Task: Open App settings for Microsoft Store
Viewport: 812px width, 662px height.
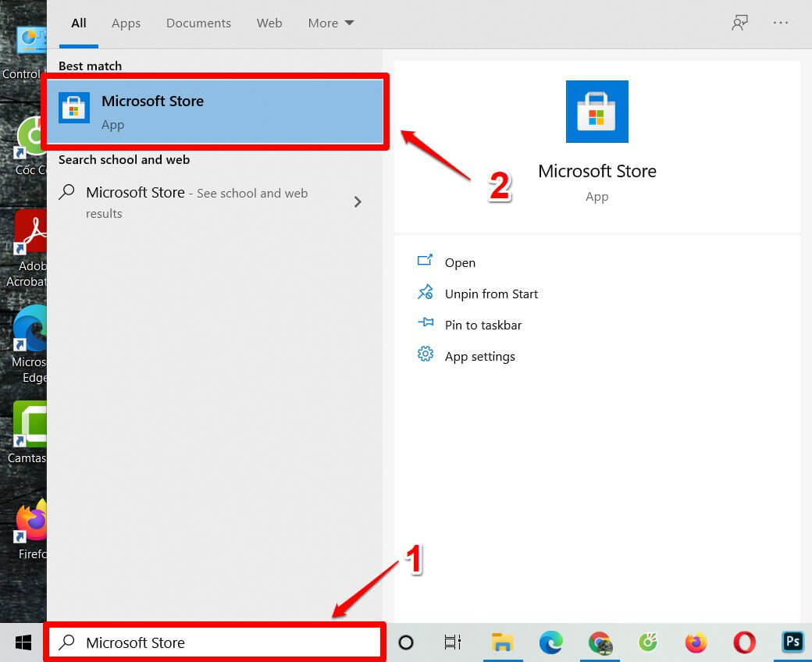Action: 479,357
